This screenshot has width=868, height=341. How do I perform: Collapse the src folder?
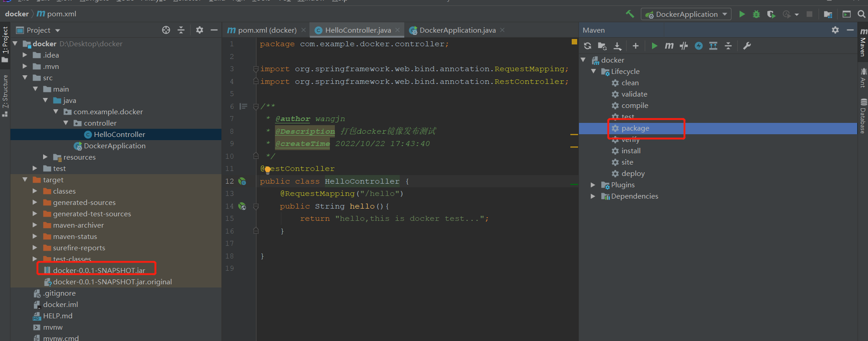point(25,78)
